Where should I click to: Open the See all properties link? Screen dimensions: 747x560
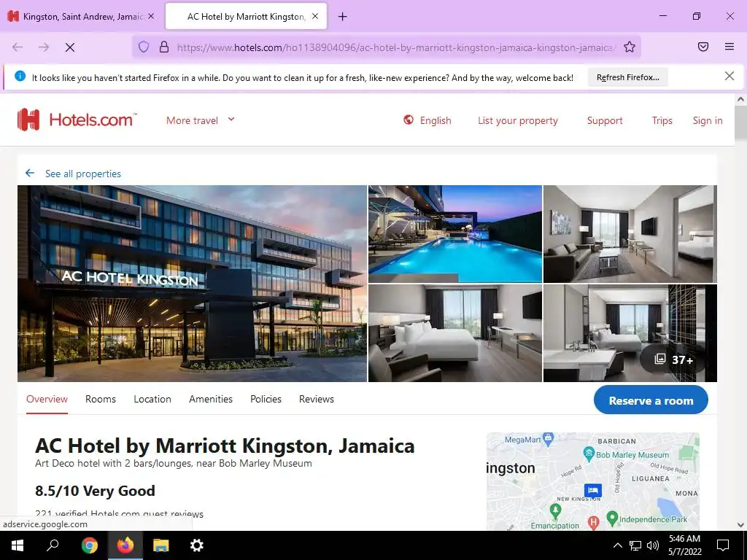click(x=83, y=174)
